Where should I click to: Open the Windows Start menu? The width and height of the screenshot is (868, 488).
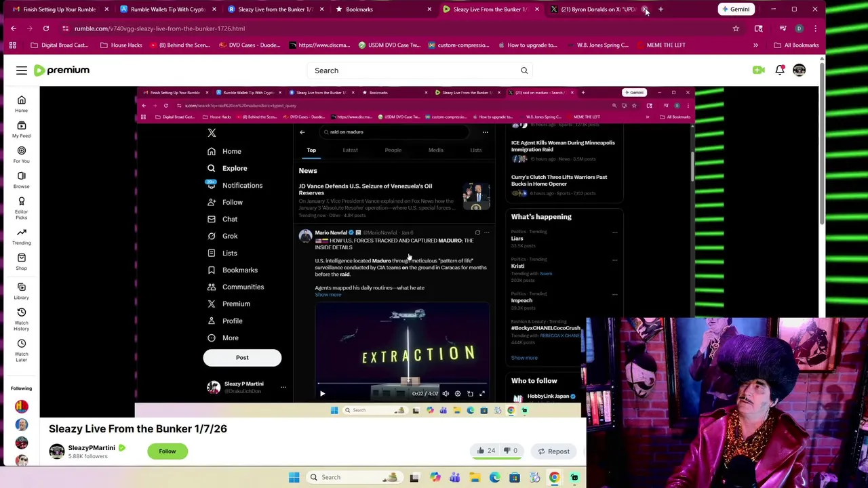294,478
